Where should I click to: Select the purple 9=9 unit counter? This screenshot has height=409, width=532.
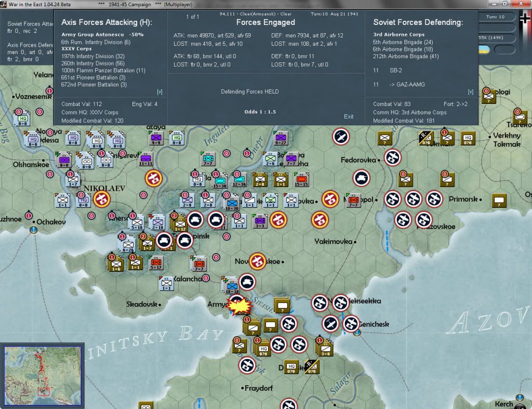point(156,138)
